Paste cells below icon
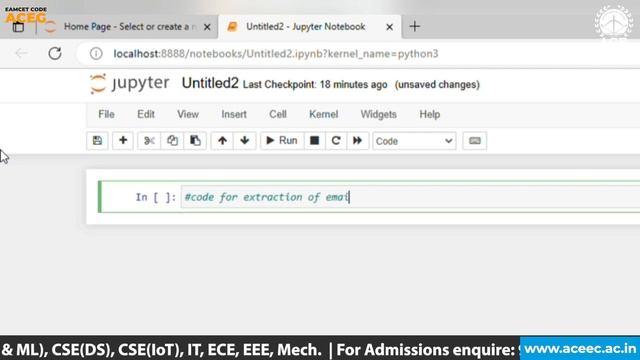Screen dimensions: 640x360 pyautogui.click(x=195, y=141)
